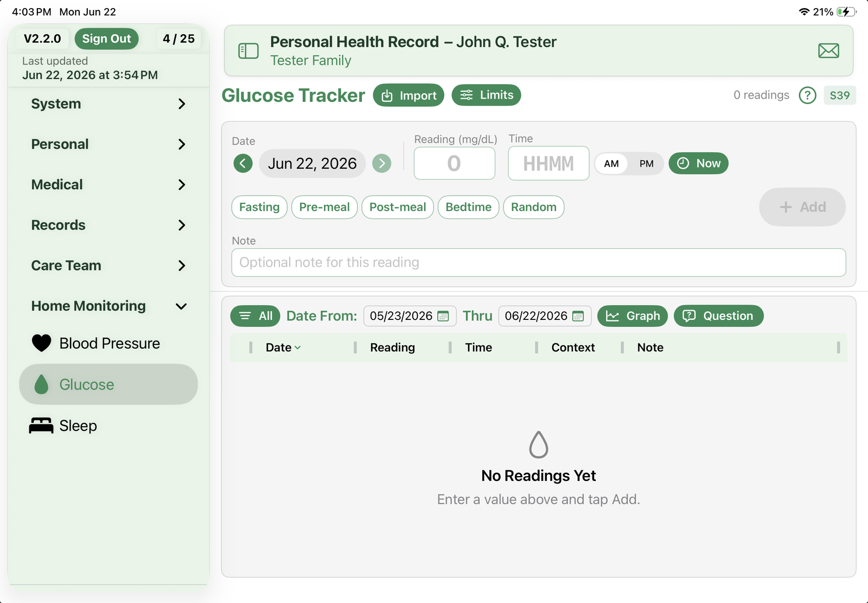The height and width of the screenshot is (603, 868).
Task: Click the Reading mg/dL input field
Action: [455, 163]
